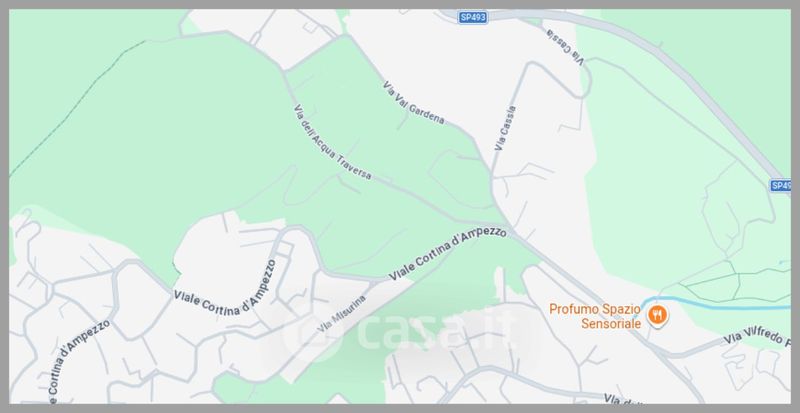Click the Via Vilfredo street label
This screenshot has width=800, height=413.
pos(757,339)
